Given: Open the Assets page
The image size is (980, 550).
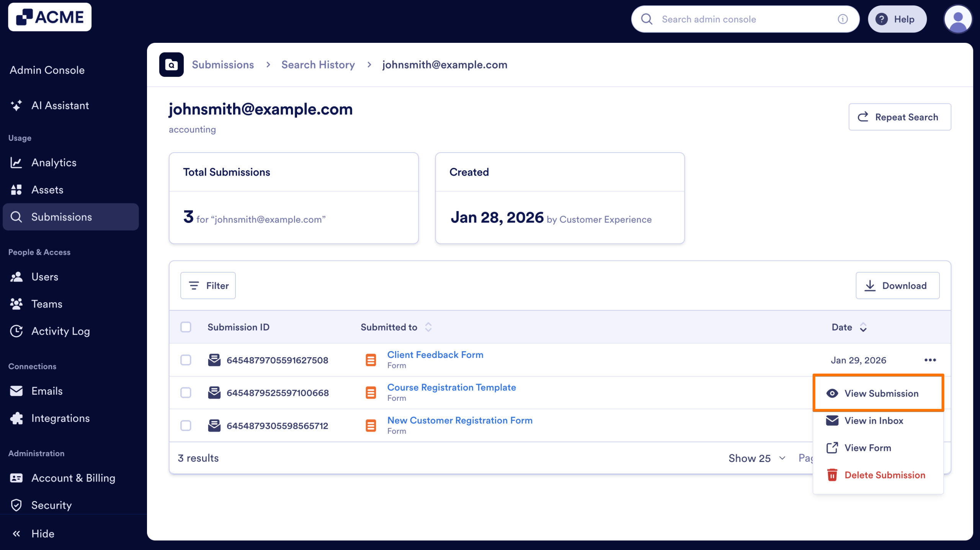Looking at the screenshot, I should click(47, 190).
